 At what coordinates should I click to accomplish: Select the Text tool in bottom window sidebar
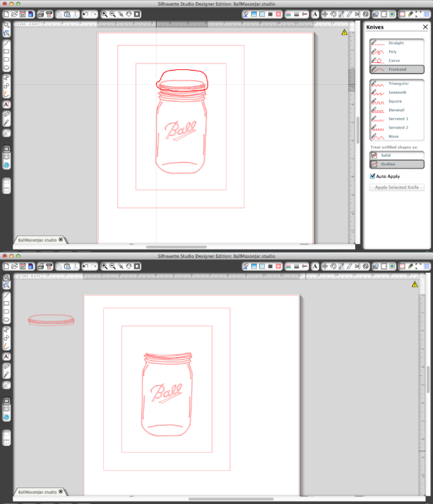coord(7,357)
